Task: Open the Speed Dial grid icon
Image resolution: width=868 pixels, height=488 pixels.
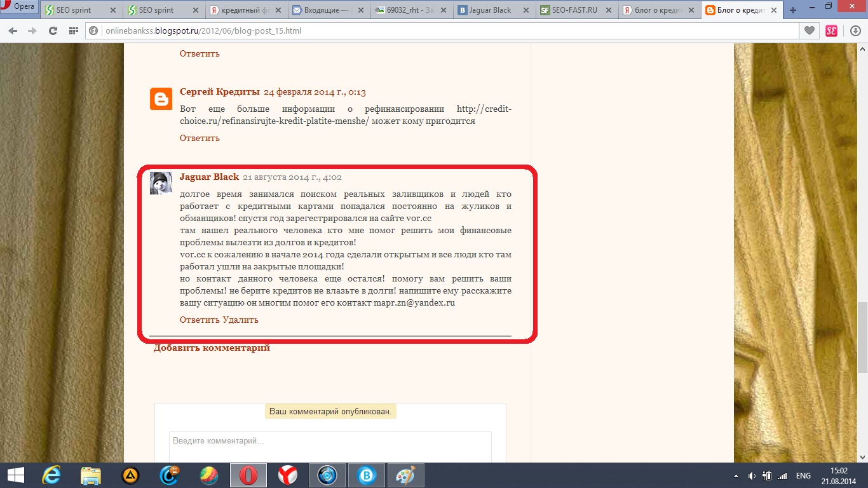Action: [74, 30]
